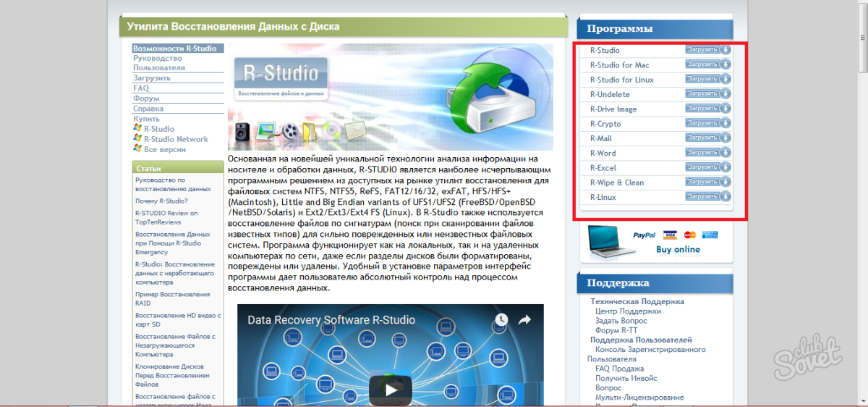Click the Buy online link
Image resolution: width=868 pixels, height=407 pixels.
pos(678,249)
